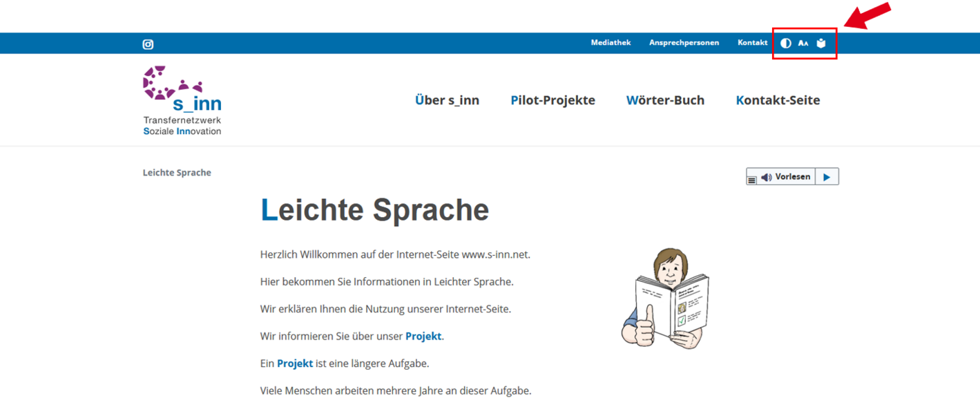The width and height of the screenshot is (980, 414).
Task: Open Kontakt in the top bar
Action: [x=752, y=43]
